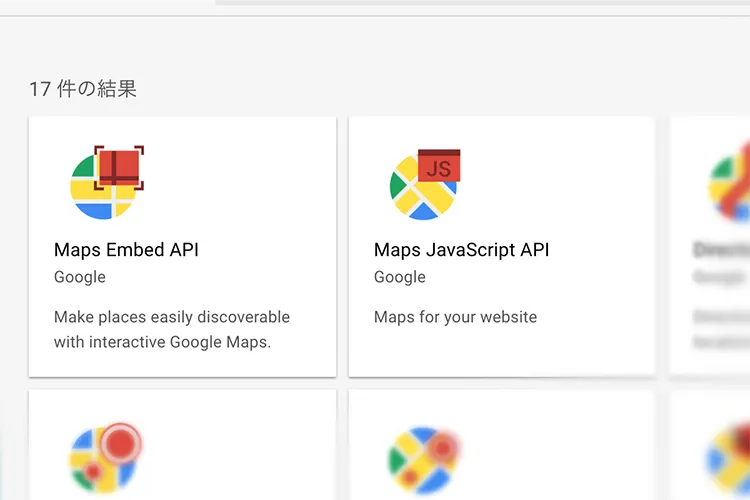Viewport: 750px width, 500px height.
Task: Click Google publisher under Maps Embed API
Action: coord(80,277)
